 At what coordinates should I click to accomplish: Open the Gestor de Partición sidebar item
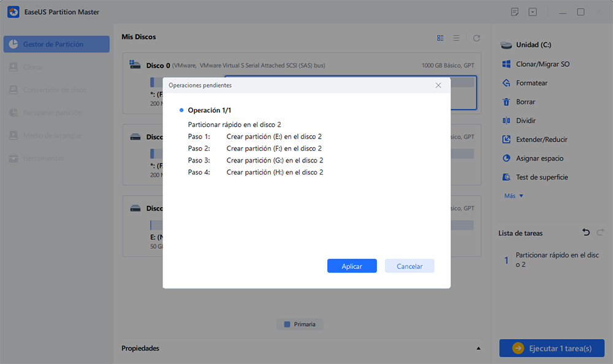56,44
